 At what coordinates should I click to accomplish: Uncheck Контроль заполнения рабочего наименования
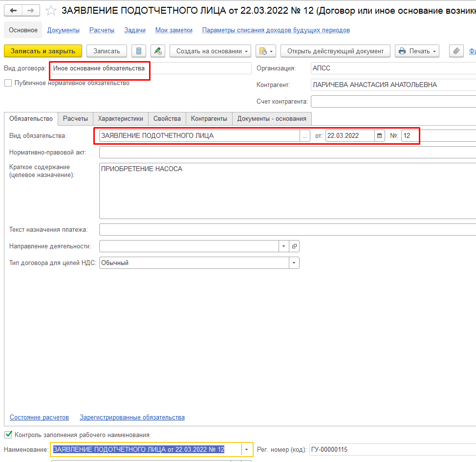click(x=8, y=435)
